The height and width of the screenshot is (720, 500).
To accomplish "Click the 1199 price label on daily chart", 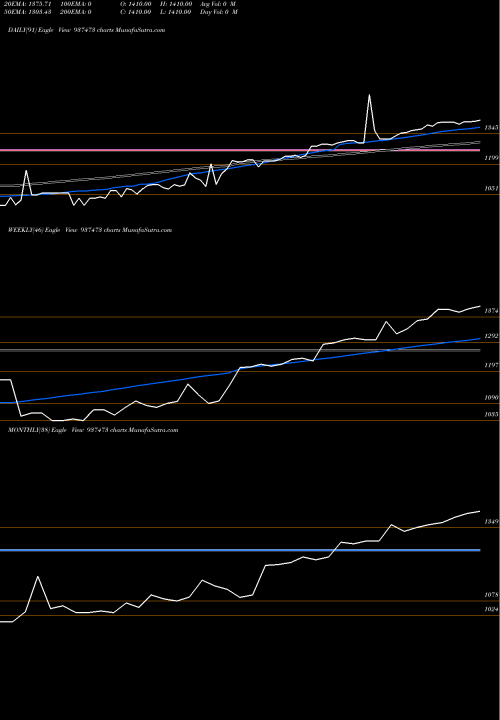I will coord(491,158).
